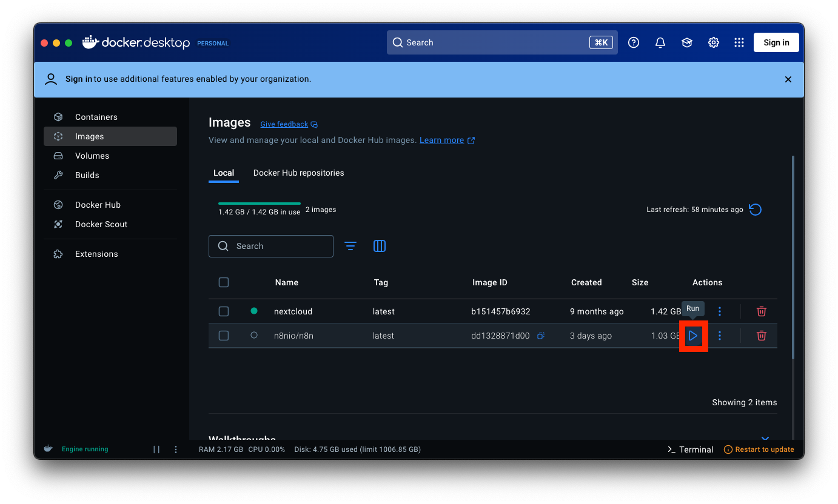
Task: Open Builds in the sidebar
Action: (x=110, y=175)
